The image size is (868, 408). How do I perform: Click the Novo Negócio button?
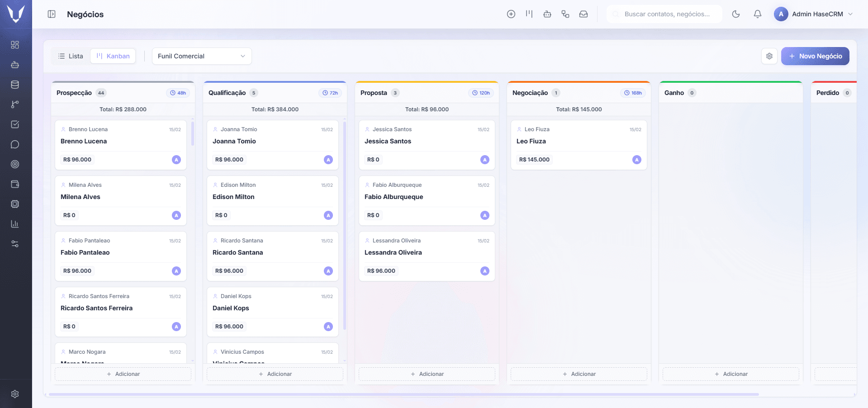click(x=815, y=56)
